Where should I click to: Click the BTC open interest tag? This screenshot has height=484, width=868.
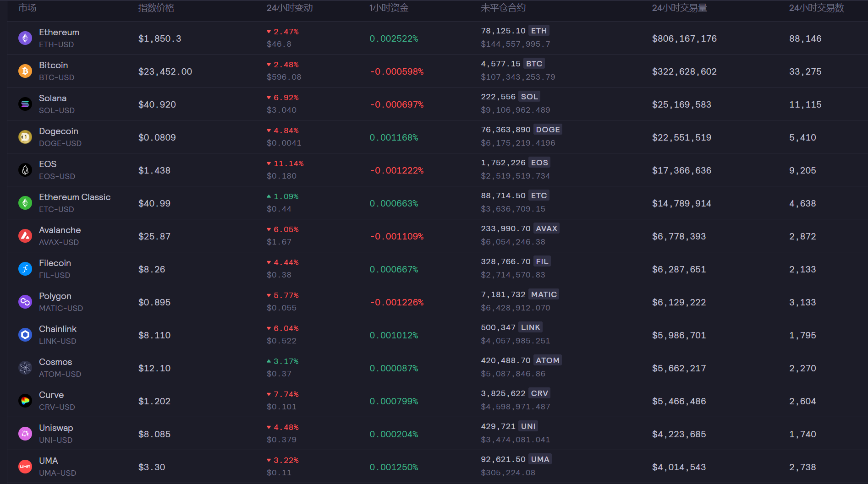click(x=534, y=64)
